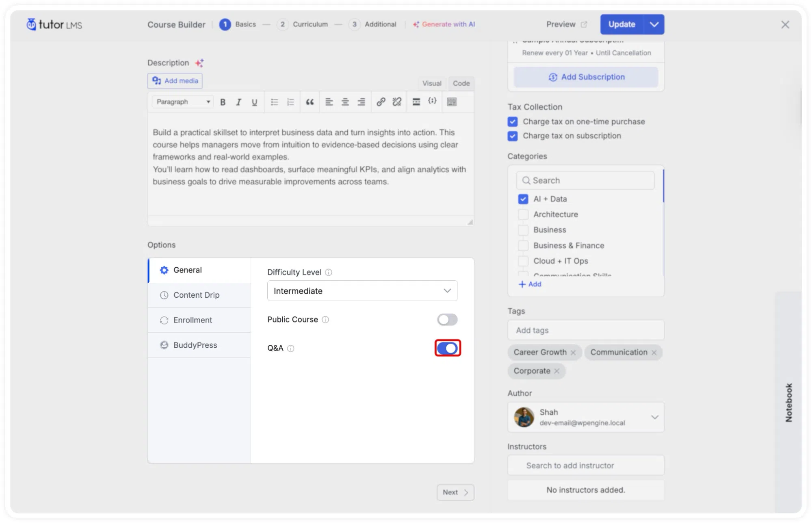The height and width of the screenshot is (524, 812).
Task: Uncheck the AI + Data category
Action: 523,199
